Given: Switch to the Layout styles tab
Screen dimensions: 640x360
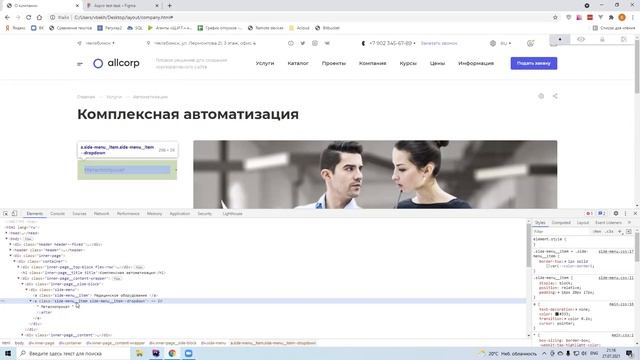Looking at the screenshot, I should (582, 223).
